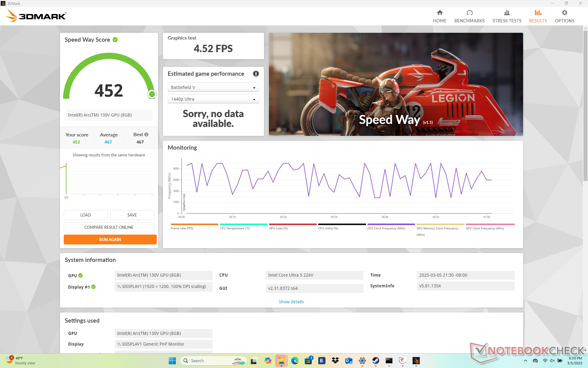
Task: Open the Benchmarks gauge icon
Action: (x=469, y=13)
